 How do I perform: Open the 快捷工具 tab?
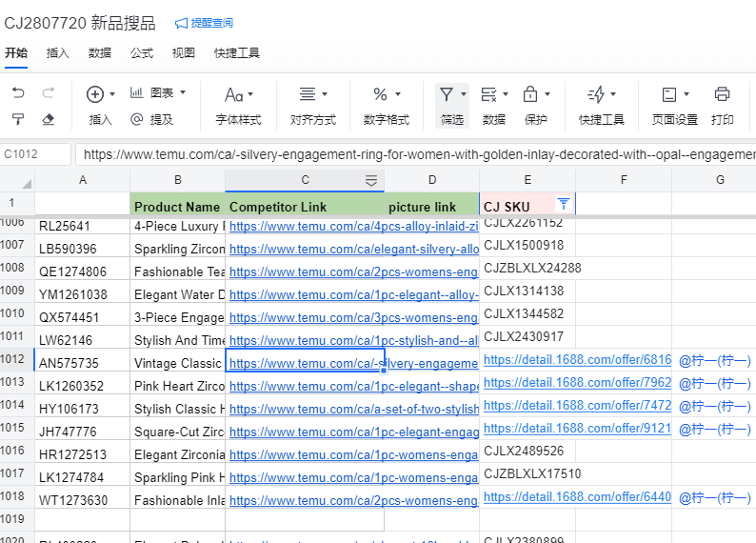237,53
